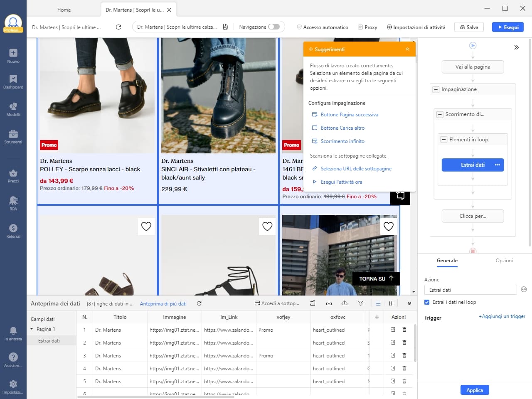Select Estrai dati in Campi dati tree
This screenshot has height=399, width=532.
coord(49,340)
